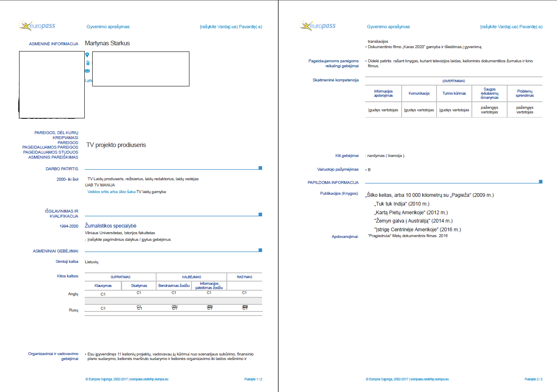Click blue square marker on Papildoma informacija line
557x392 pixels.
coord(540,181)
